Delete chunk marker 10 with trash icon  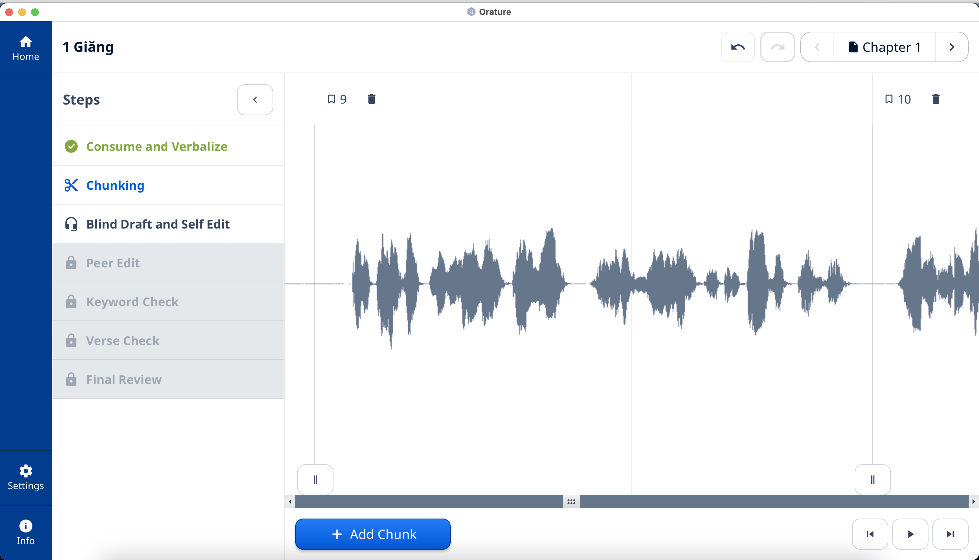click(x=936, y=99)
